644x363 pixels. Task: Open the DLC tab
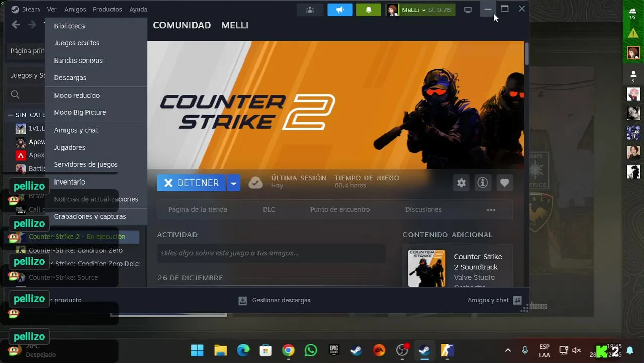pos(269,209)
